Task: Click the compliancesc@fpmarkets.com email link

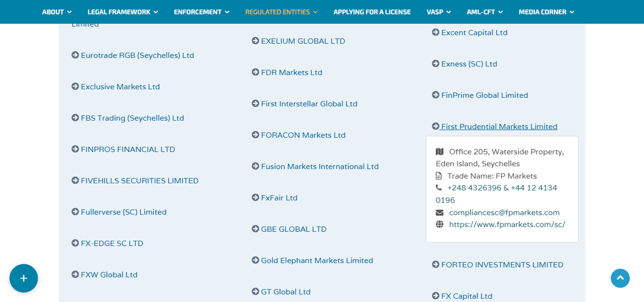Action: pyautogui.click(x=504, y=212)
